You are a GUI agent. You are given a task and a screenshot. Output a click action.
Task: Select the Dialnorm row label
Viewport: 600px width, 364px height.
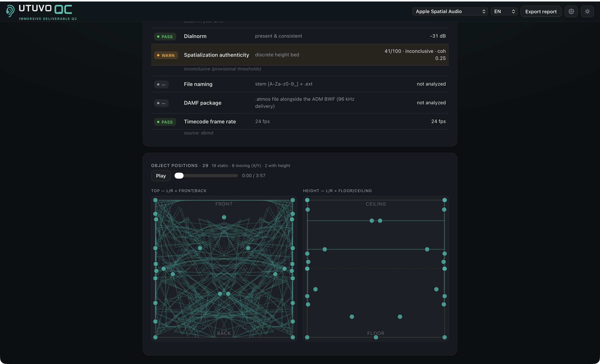[195, 36]
